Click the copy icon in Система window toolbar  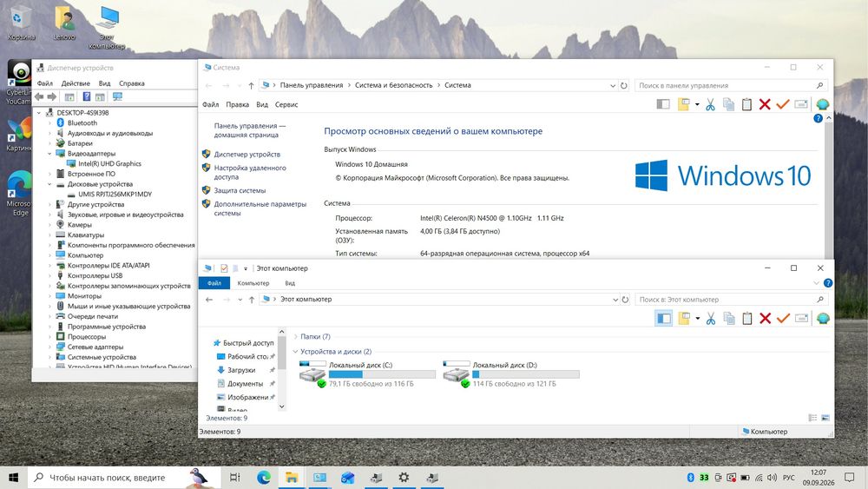[x=728, y=105]
